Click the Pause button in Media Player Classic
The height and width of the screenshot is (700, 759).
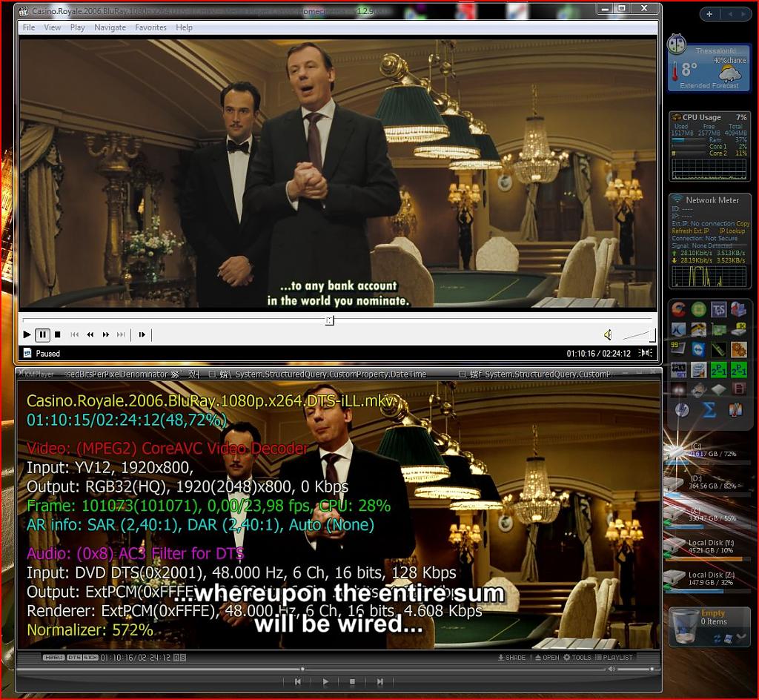point(42,334)
